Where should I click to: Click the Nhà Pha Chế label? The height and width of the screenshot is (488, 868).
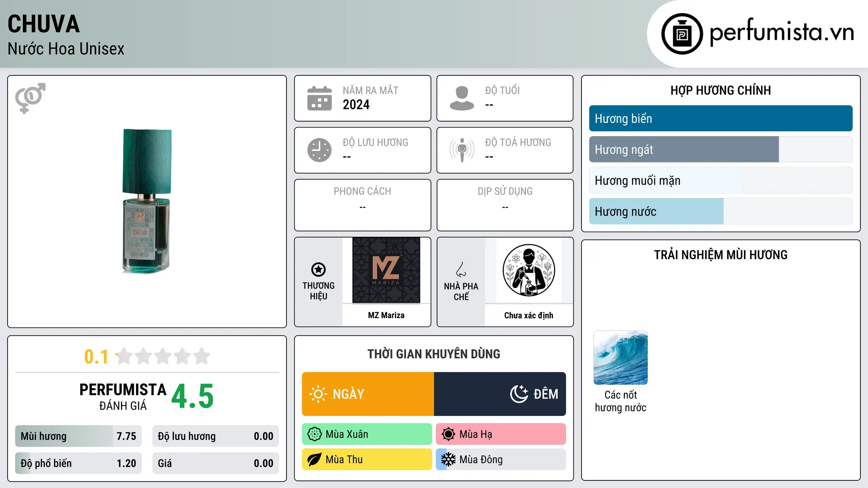click(461, 291)
